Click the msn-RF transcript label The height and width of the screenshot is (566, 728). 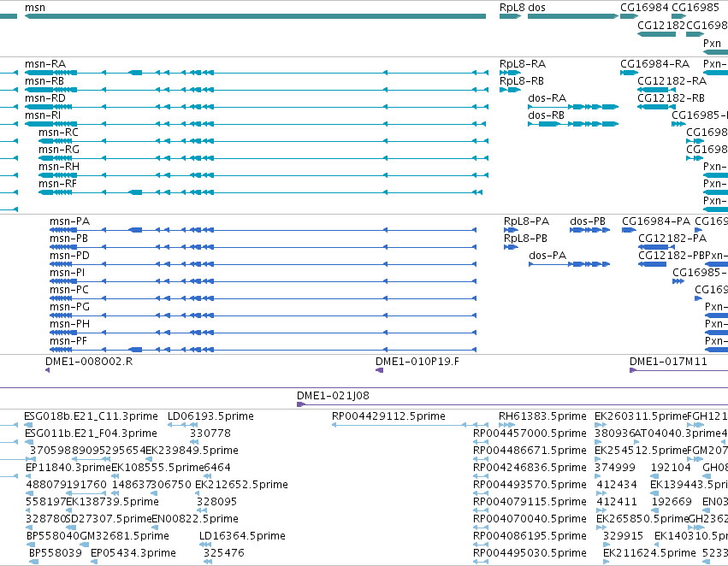[57, 183]
